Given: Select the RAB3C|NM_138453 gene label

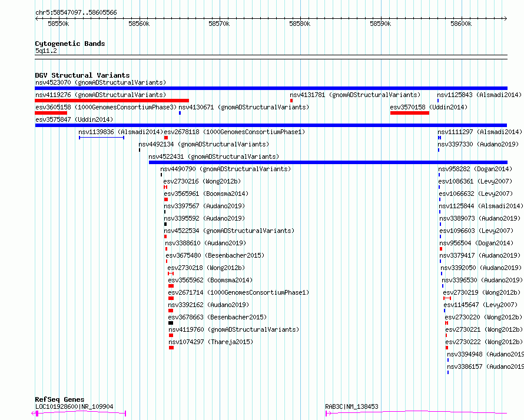Looking at the screenshot, I should 351,406.
